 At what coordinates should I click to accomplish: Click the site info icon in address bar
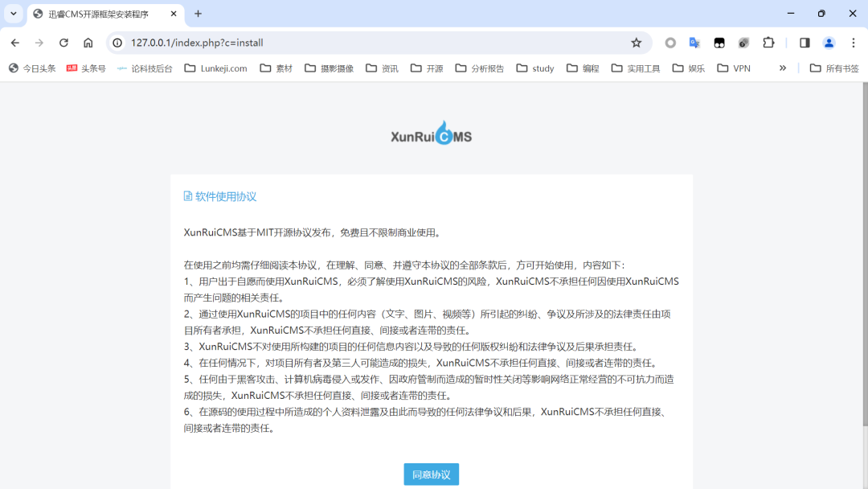coord(117,42)
